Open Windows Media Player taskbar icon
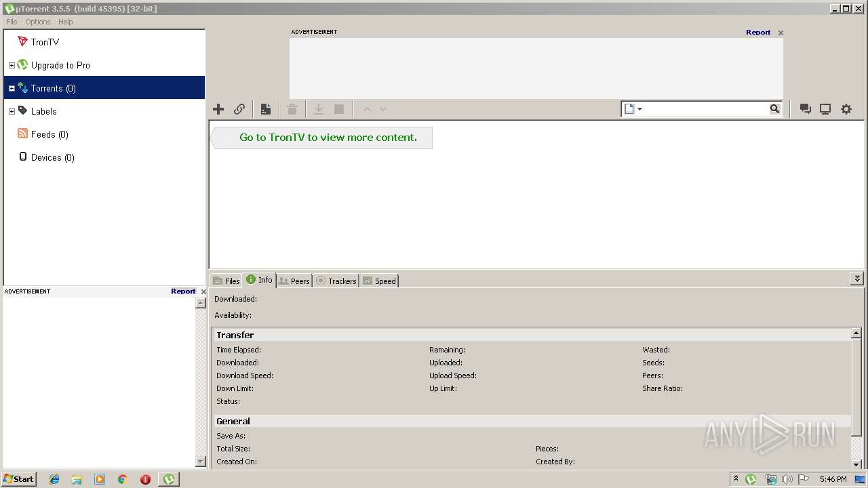Image resolution: width=868 pixels, height=488 pixels. pos(100,479)
